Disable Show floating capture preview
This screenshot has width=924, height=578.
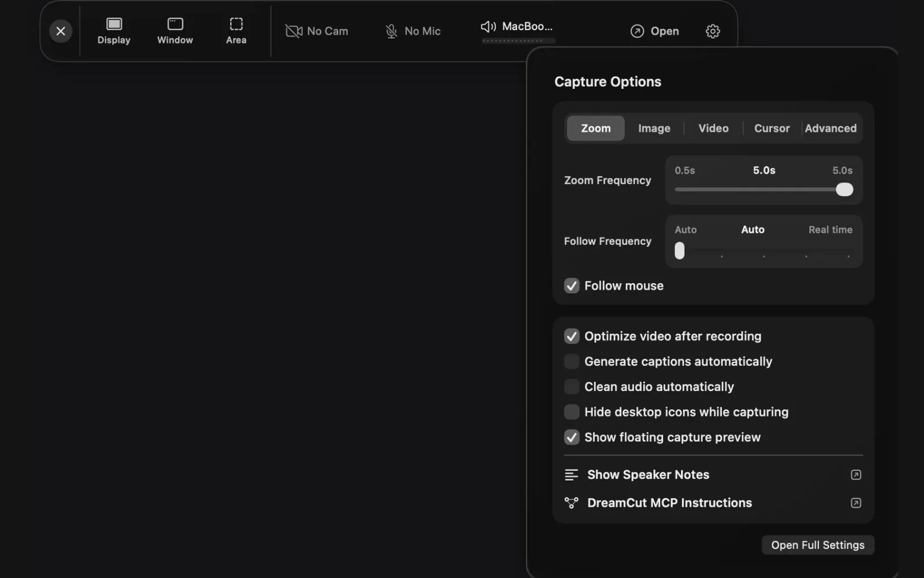(572, 438)
